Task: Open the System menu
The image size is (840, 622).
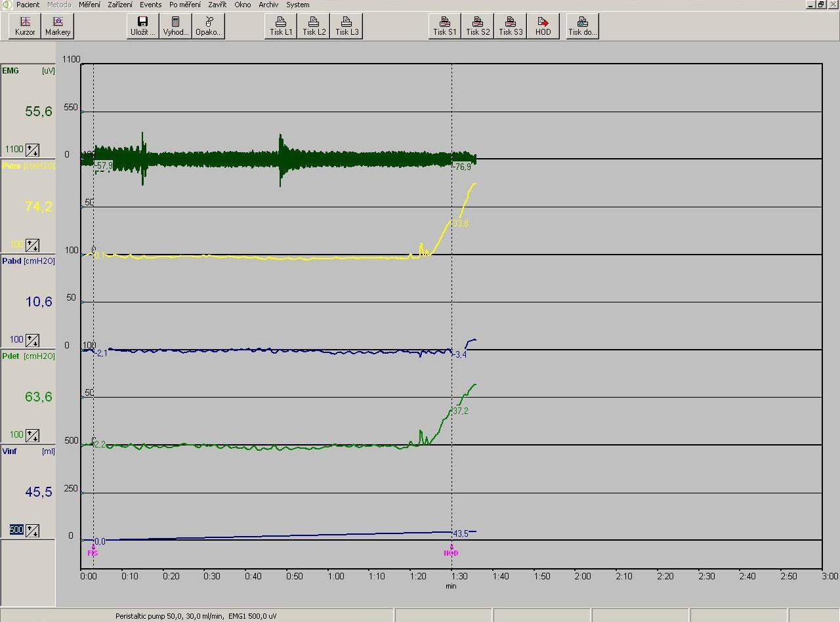Action: pos(297,5)
